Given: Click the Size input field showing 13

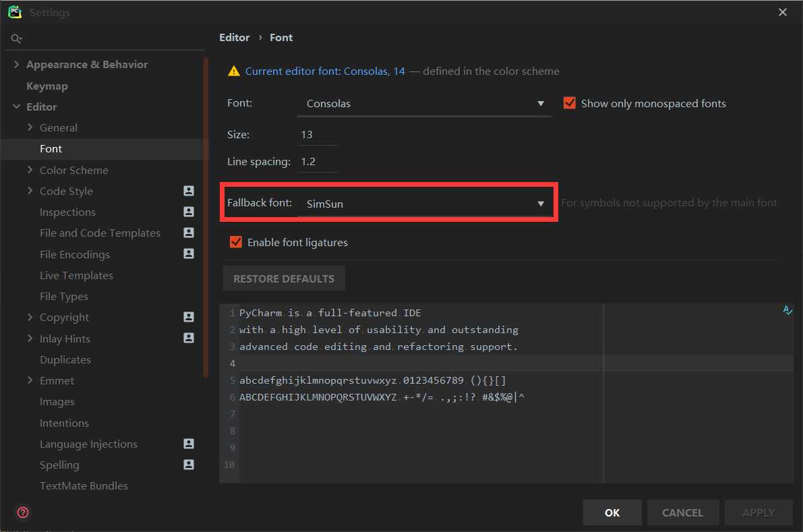Looking at the screenshot, I should pos(318,135).
